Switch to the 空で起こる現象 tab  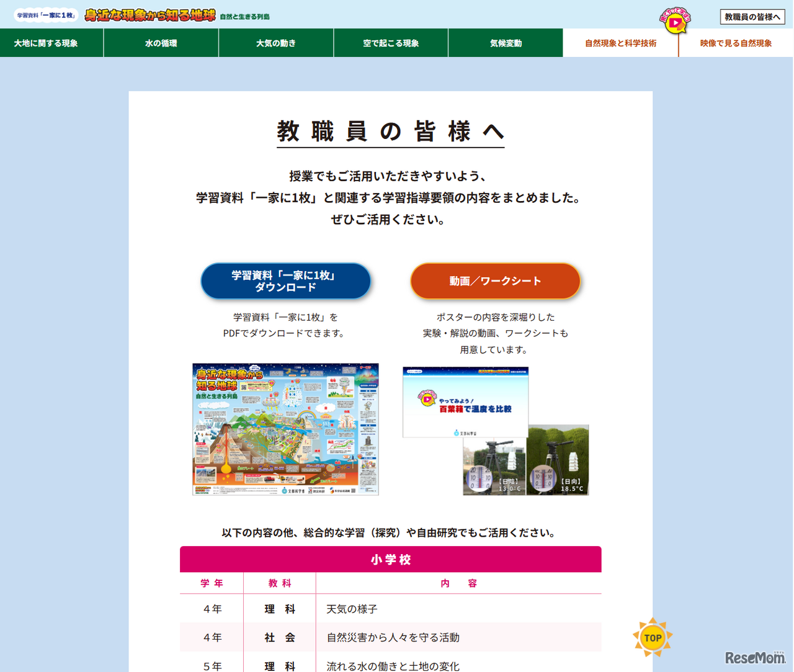tap(391, 43)
